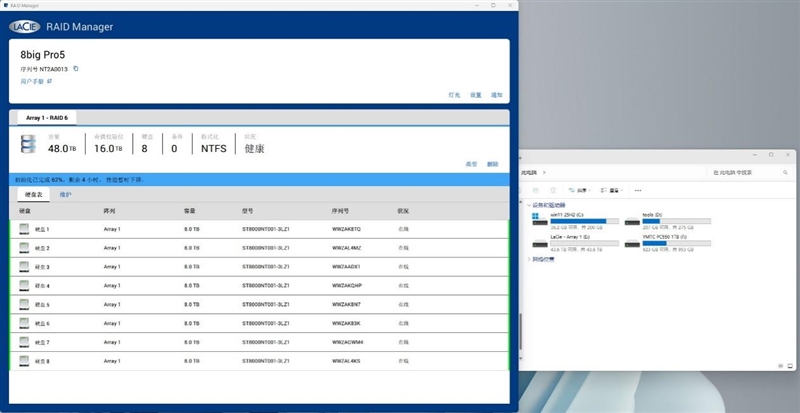Select the Array 1 - RAID 6 tab
The image size is (800, 413).
[x=47, y=118]
